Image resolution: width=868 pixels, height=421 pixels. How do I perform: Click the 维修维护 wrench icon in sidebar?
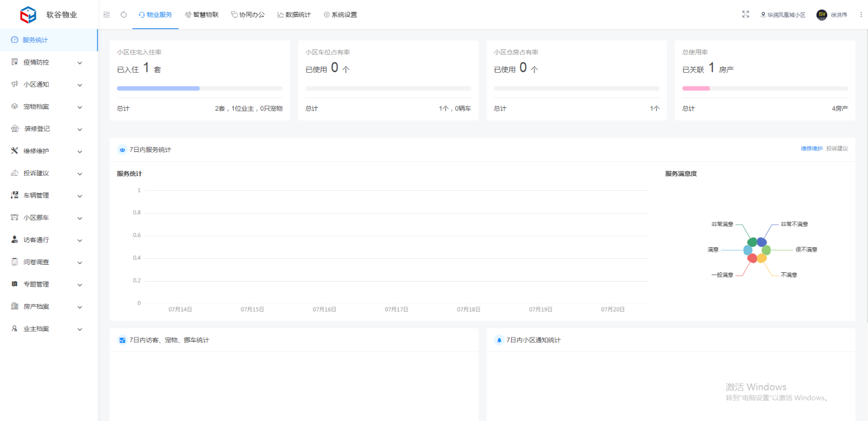point(15,151)
